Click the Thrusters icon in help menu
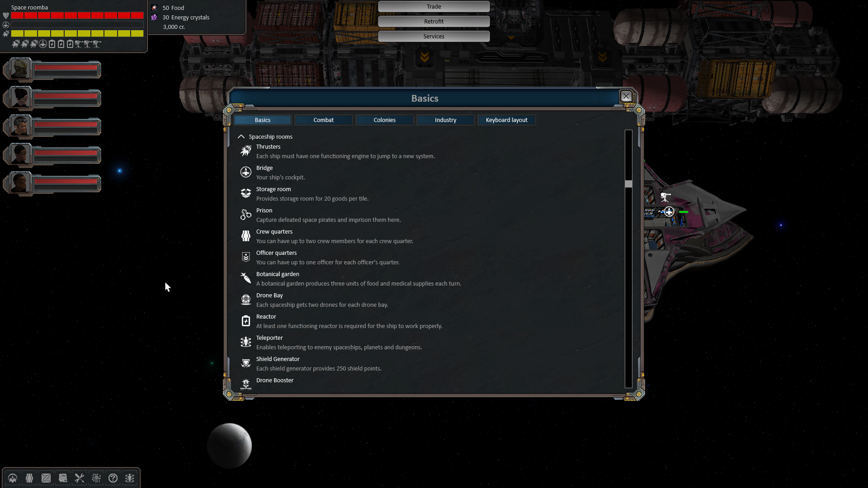Image resolution: width=868 pixels, height=488 pixels. click(245, 150)
